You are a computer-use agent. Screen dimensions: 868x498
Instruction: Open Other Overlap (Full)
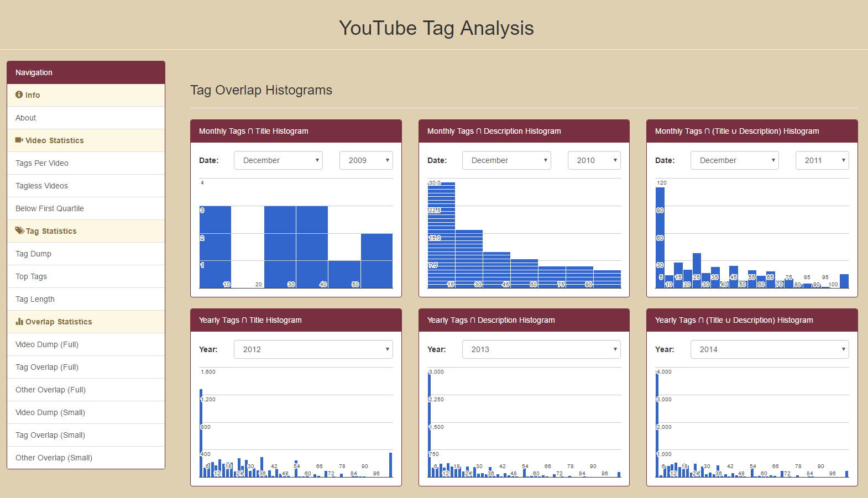click(86, 390)
